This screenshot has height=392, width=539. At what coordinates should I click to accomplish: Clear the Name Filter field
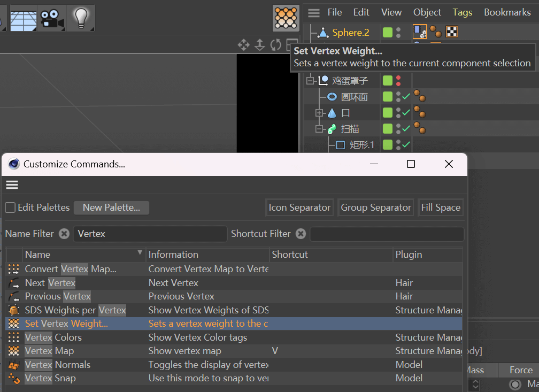pos(64,234)
